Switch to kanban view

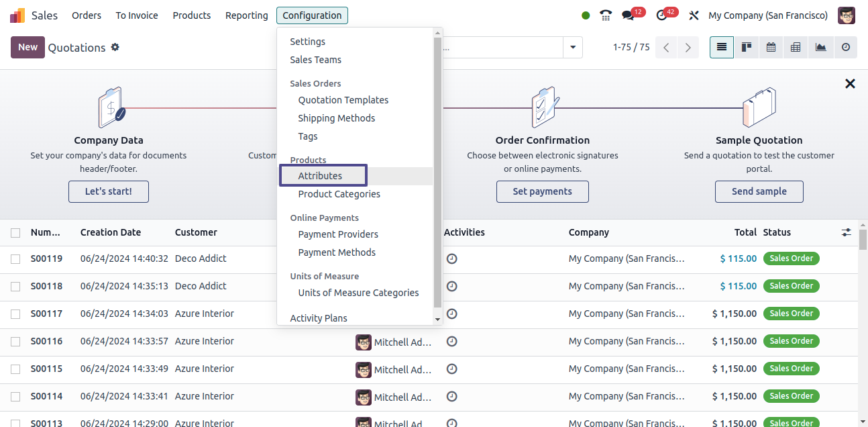click(x=746, y=47)
